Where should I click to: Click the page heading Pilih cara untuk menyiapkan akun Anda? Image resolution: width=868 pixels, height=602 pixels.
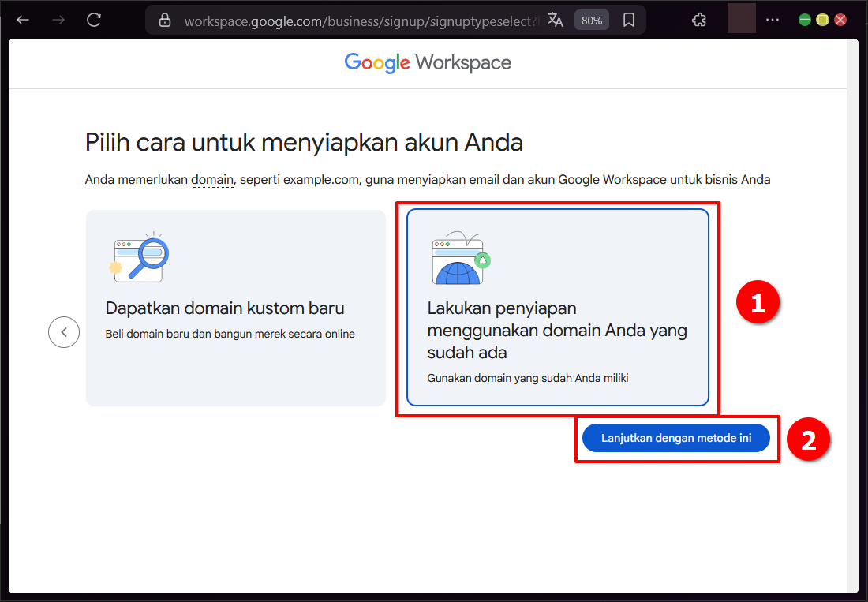tap(304, 143)
